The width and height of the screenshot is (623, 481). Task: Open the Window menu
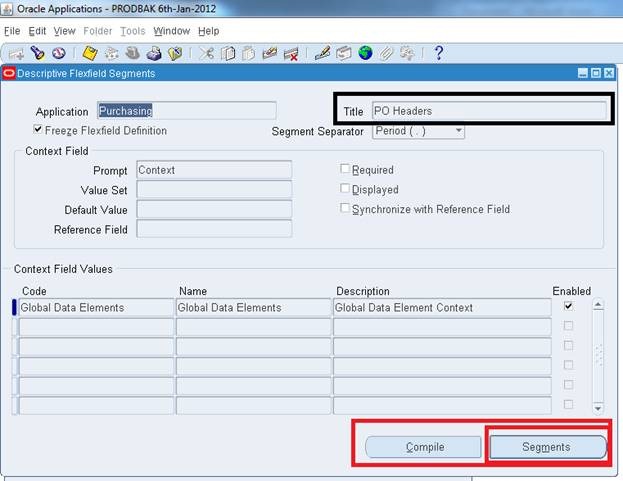tap(172, 31)
